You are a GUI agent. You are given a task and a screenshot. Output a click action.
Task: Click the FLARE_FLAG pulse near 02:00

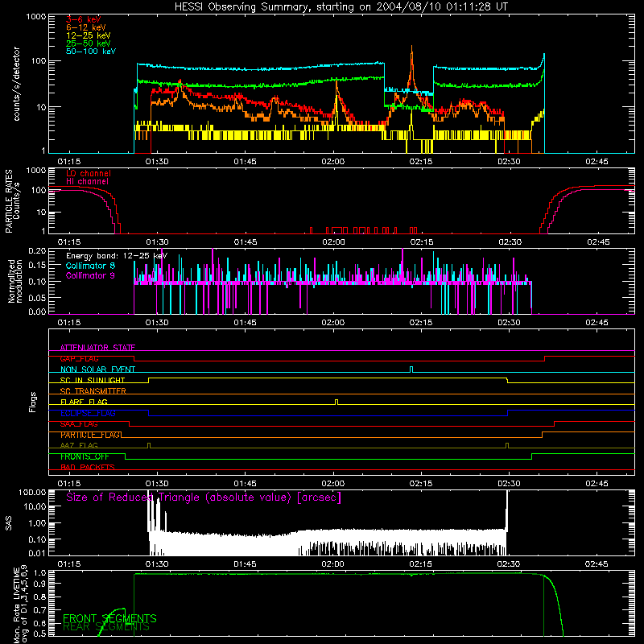click(336, 402)
